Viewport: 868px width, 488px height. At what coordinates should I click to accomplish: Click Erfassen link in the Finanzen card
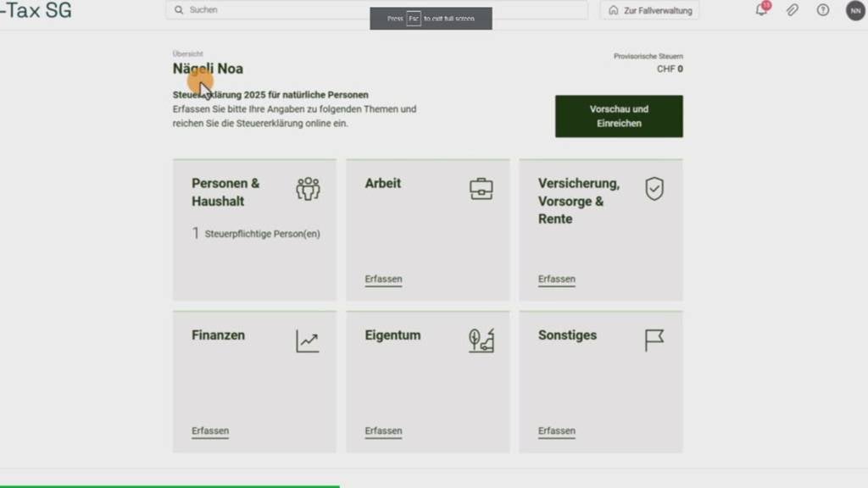(x=210, y=430)
